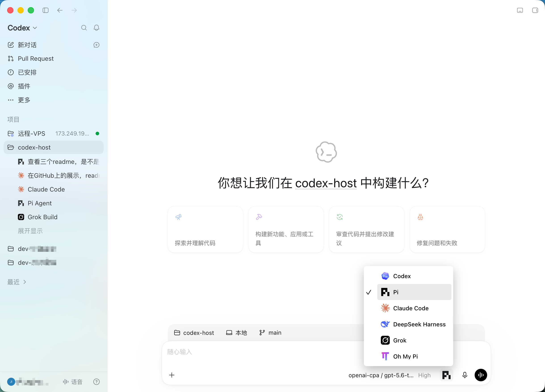Select Oh My Pi in the agent menu
This screenshot has height=392, width=545.
click(414, 357)
